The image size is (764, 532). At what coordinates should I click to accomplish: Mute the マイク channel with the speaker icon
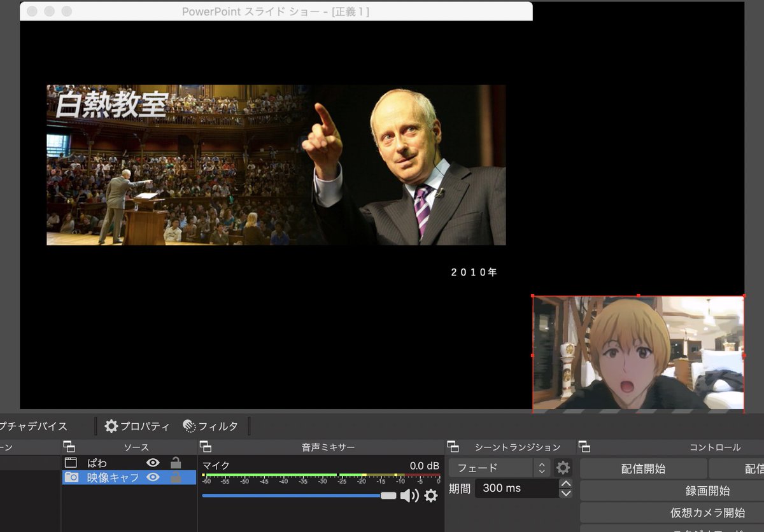[x=409, y=496]
